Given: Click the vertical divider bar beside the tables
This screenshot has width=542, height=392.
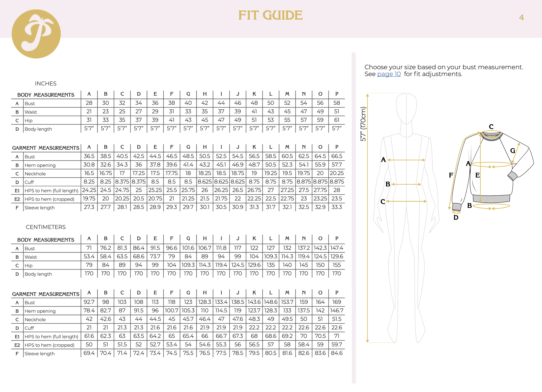Looking at the screenshot, I should coord(354,217).
